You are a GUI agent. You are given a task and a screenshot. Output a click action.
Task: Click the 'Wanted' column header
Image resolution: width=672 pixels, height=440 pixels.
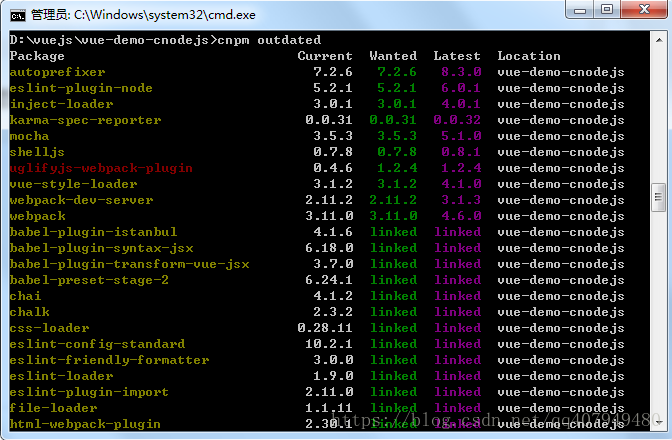pos(393,56)
